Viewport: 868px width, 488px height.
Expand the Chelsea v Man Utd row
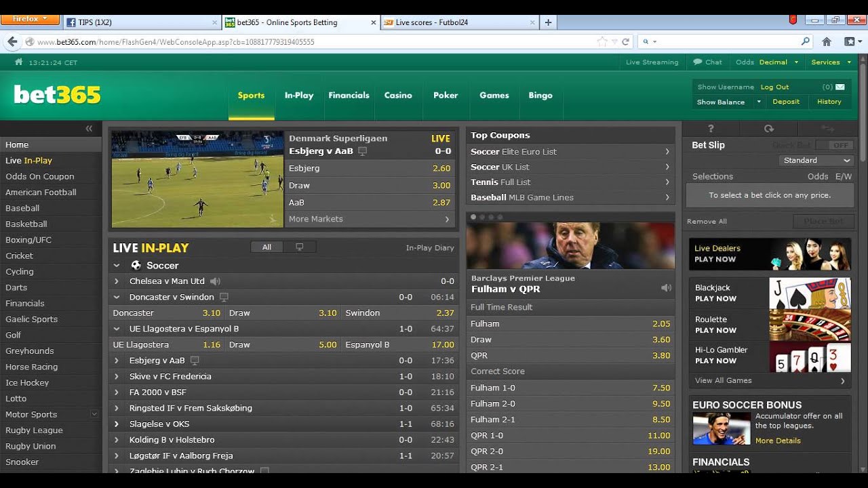coord(117,281)
